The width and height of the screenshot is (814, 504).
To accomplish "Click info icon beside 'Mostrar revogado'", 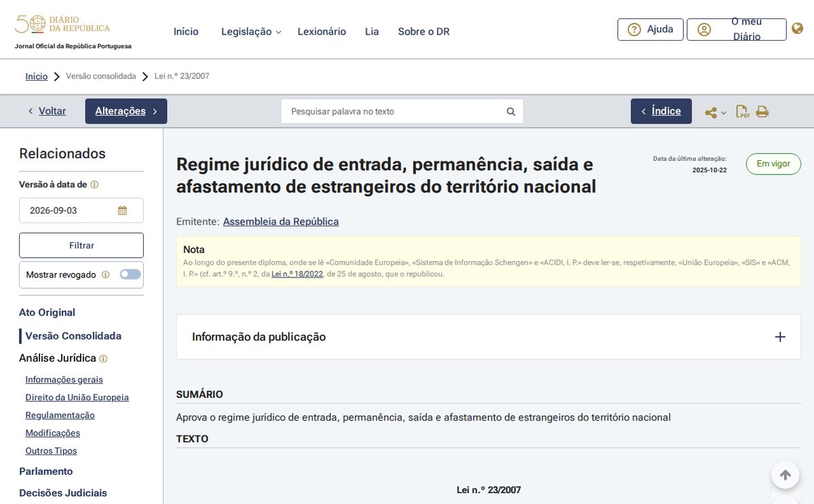I will tap(105, 275).
